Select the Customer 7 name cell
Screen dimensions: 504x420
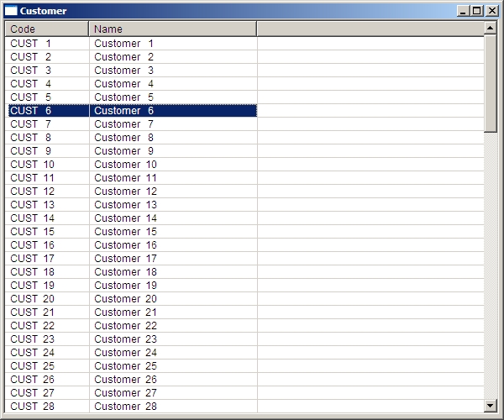click(173, 124)
